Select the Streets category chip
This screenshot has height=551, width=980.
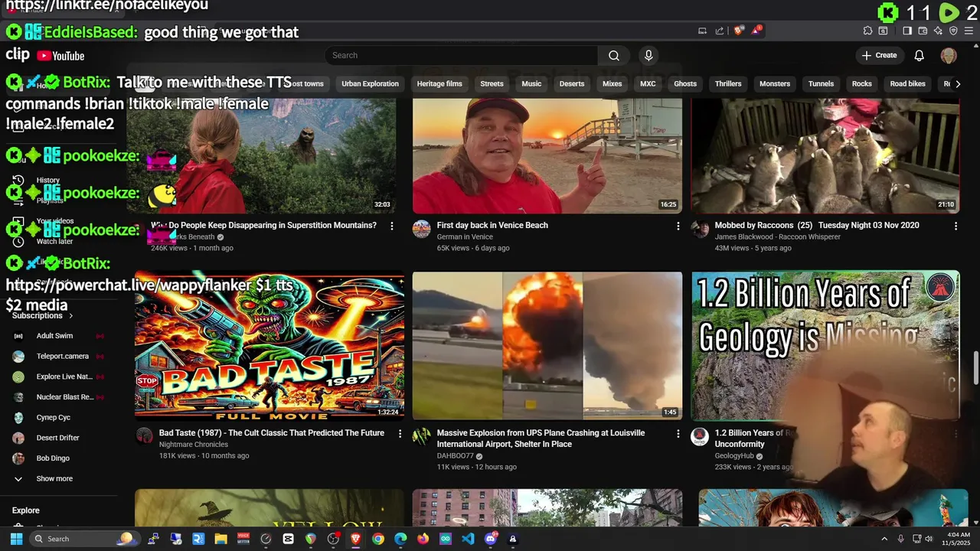492,84
